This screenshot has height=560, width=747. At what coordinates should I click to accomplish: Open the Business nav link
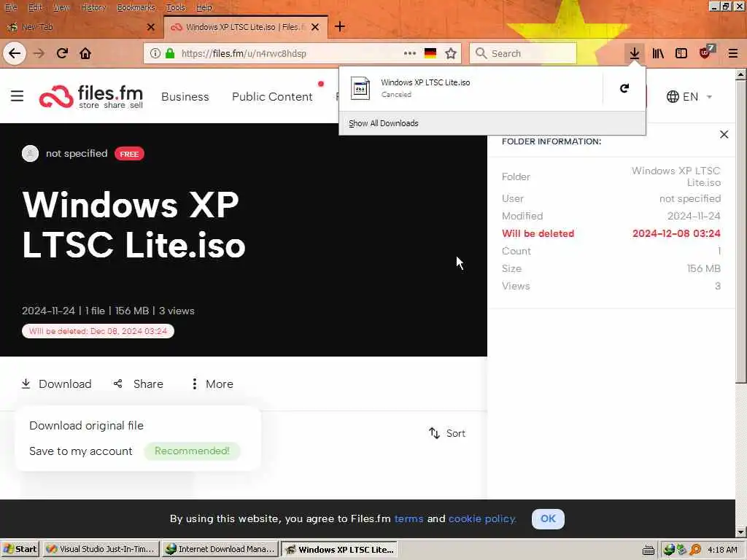(185, 97)
